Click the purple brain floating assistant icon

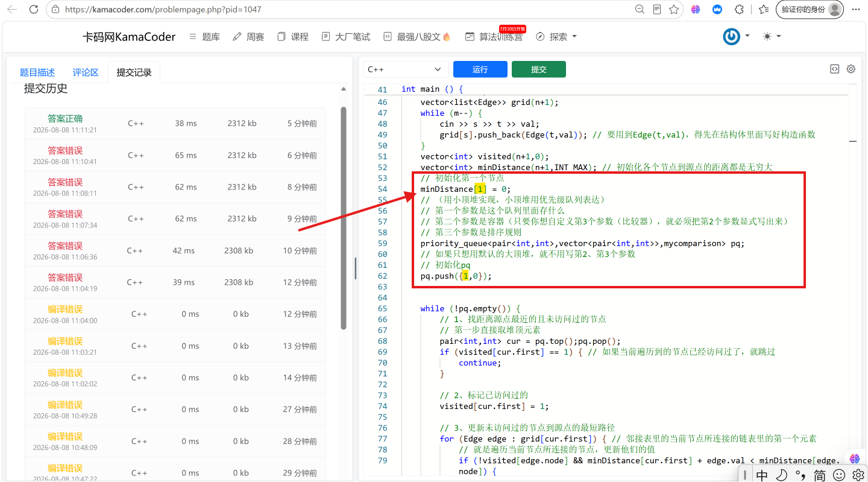click(x=855, y=458)
